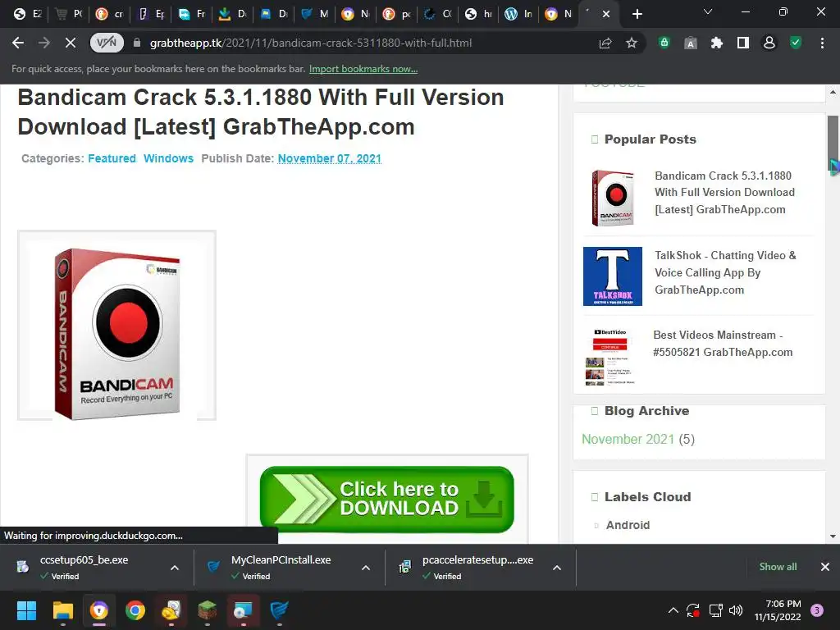Click Show all downloads

[778, 567]
